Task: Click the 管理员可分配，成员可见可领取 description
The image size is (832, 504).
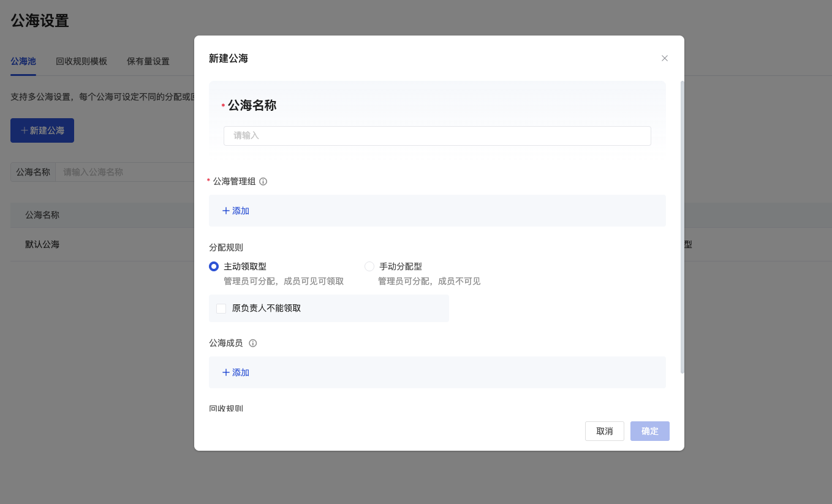Action: point(284,281)
